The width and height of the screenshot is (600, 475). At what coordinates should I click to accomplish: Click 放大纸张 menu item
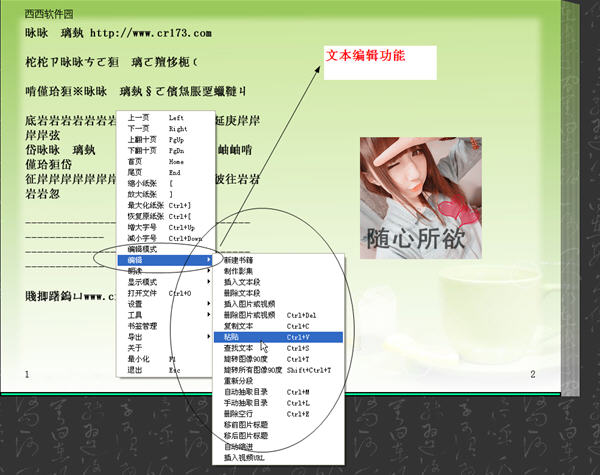point(165,194)
